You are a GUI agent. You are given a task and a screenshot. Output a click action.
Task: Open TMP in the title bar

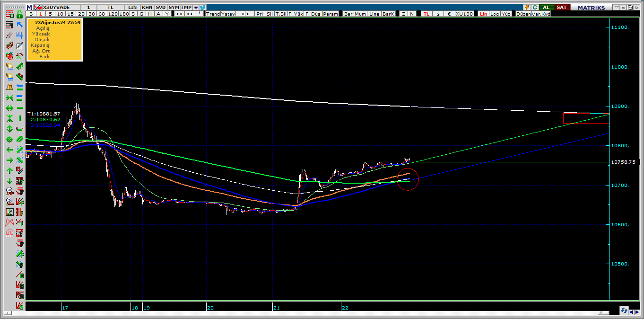[x=186, y=8]
